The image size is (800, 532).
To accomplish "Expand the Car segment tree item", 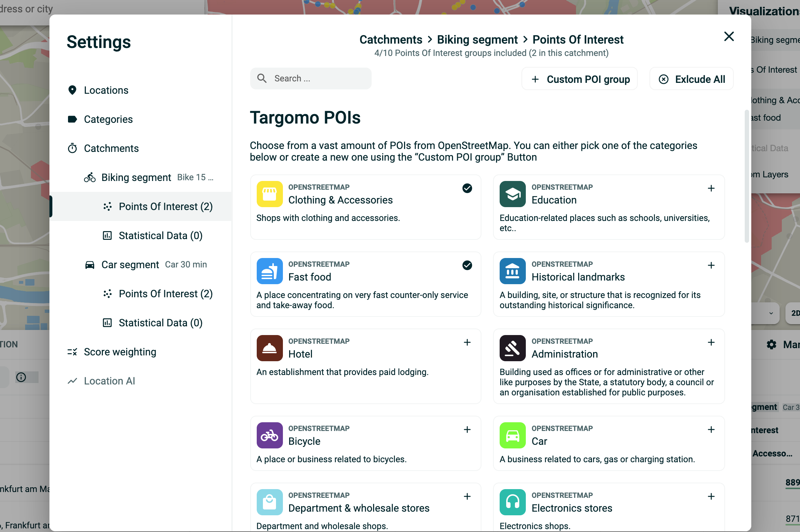I will pyautogui.click(x=145, y=265).
